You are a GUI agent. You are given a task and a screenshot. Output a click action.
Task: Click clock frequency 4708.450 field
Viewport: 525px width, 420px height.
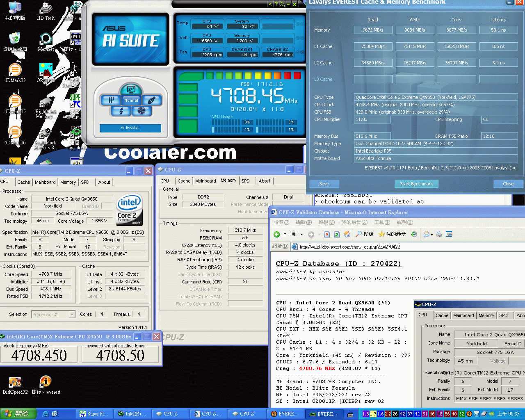click(x=39, y=355)
